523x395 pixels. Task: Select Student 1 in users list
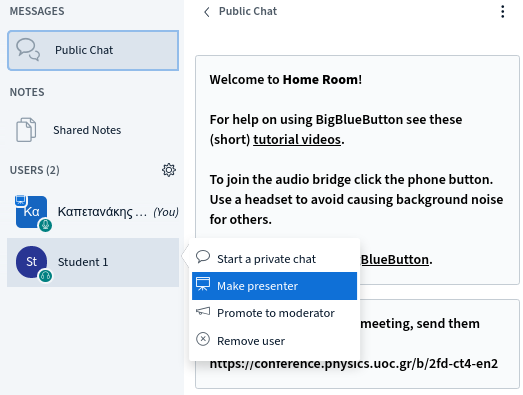(93, 262)
